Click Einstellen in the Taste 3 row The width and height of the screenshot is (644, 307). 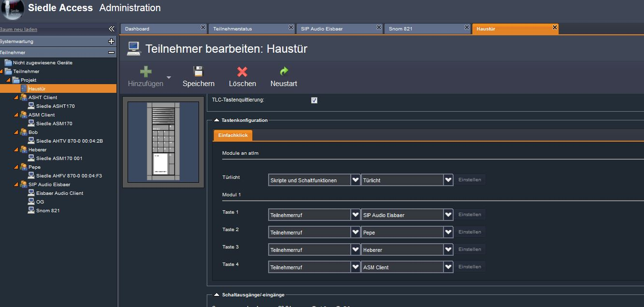coord(470,249)
